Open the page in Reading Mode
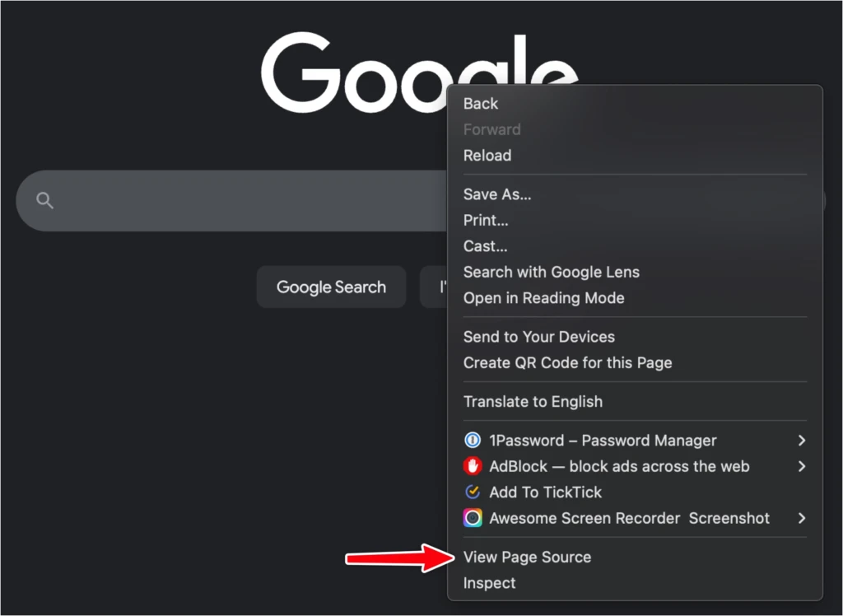The image size is (843, 616). click(544, 298)
